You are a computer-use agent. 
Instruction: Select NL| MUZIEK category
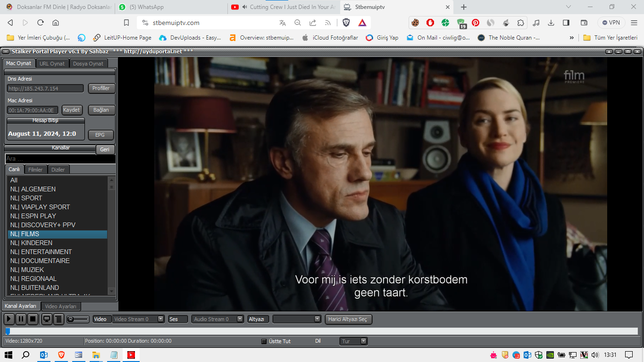[x=58, y=270]
